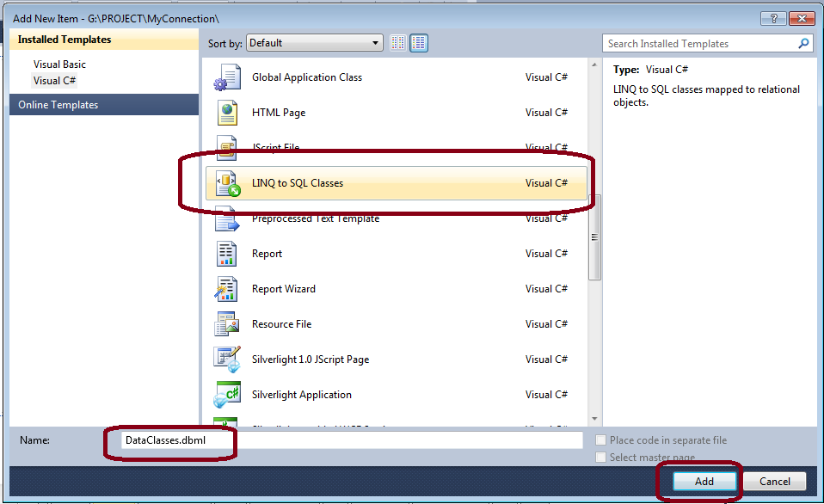Choose the Report Wizard icon

[x=227, y=289]
